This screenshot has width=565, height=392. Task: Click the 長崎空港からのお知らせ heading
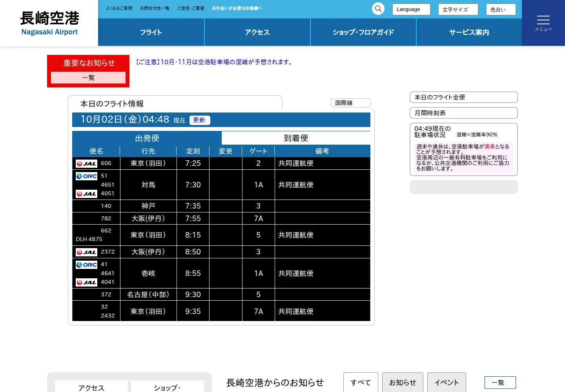pos(275,383)
